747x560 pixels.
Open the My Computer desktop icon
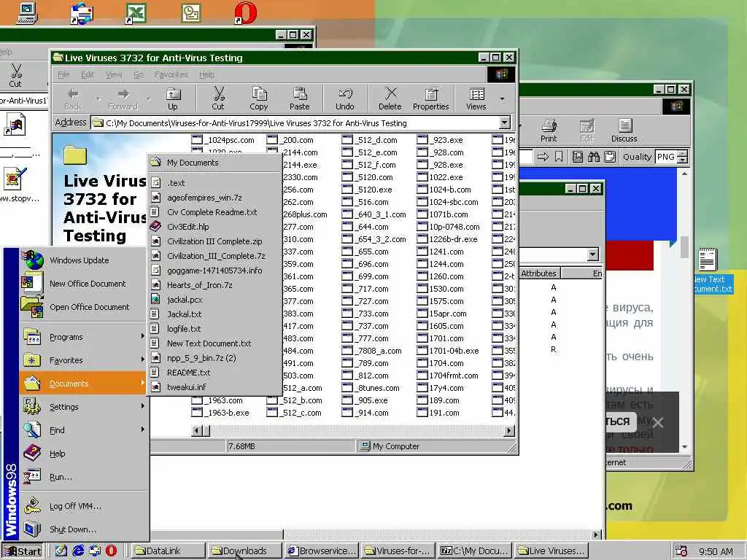(x=27, y=13)
